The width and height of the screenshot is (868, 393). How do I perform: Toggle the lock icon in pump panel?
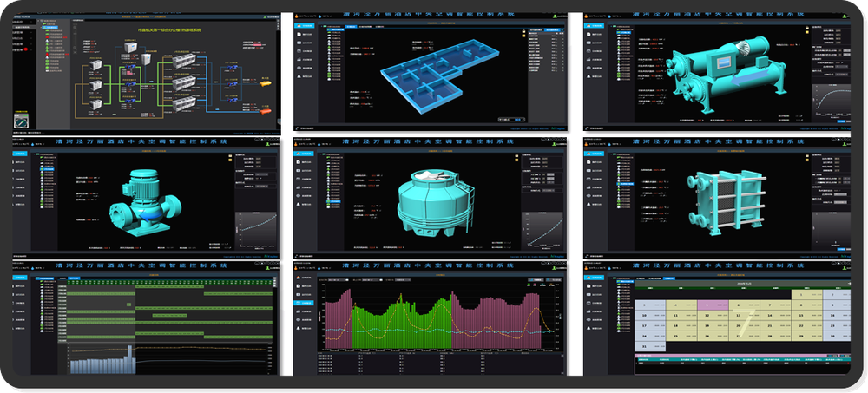point(230,155)
